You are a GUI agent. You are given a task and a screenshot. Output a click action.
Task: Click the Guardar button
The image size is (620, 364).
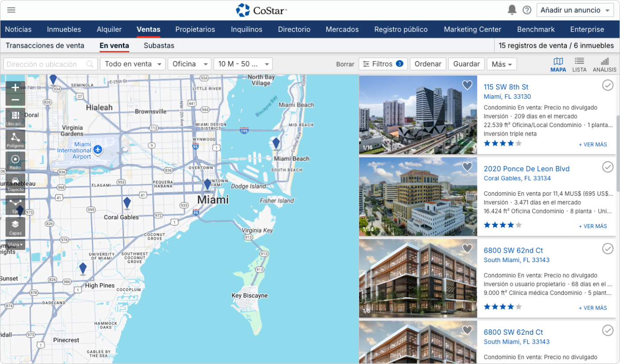tap(466, 64)
